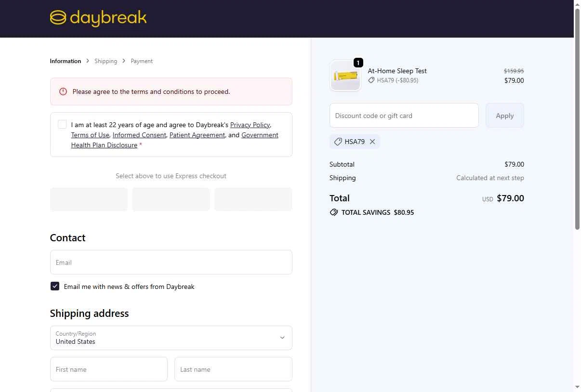Focus the Discount code or gift card field
Screen dimensions: 581x392
(404, 116)
